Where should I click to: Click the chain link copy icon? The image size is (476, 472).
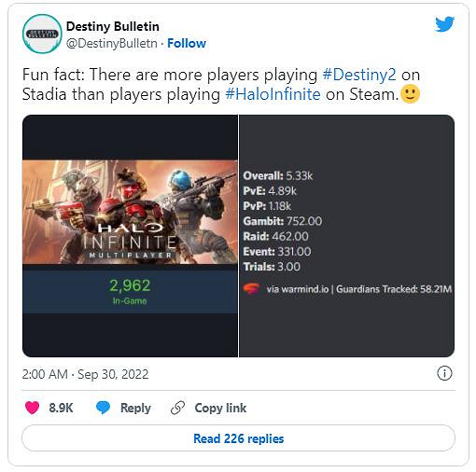178,408
